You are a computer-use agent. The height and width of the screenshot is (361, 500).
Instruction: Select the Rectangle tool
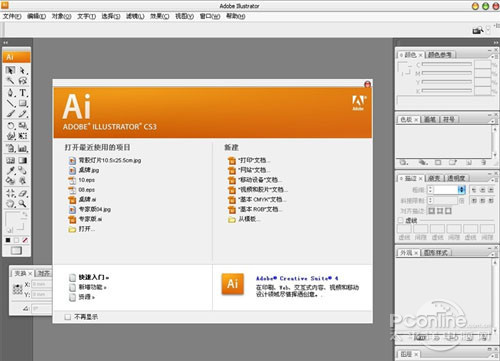coord(23,103)
